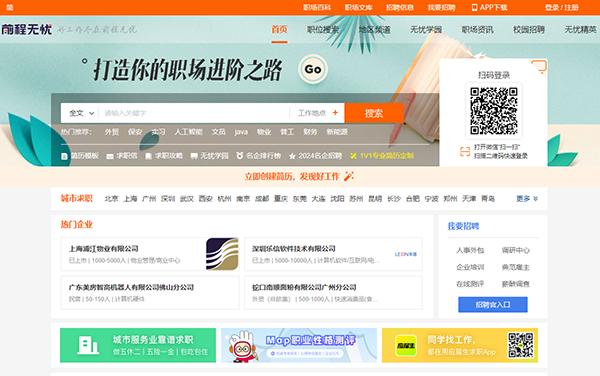The width and height of the screenshot is (600, 376).
Task: Open 职位搜索 in navigation
Action: tap(323, 29)
